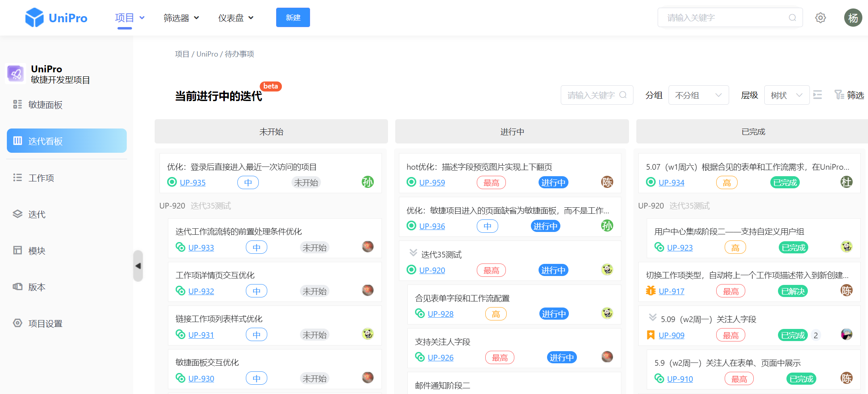Open the 层级 树状 dropdown

pyautogui.click(x=786, y=95)
